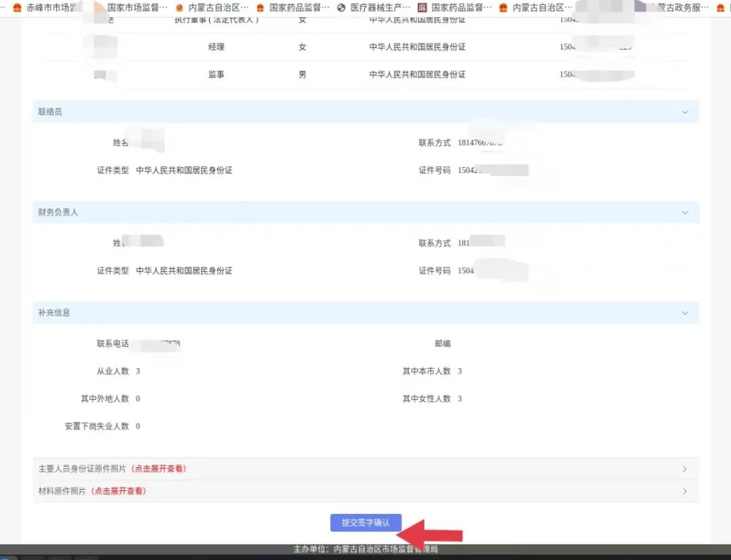The image size is (731, 560).
Task: Click the favicon on 内蒙古自治区 tab
Action: coord(179,7)
